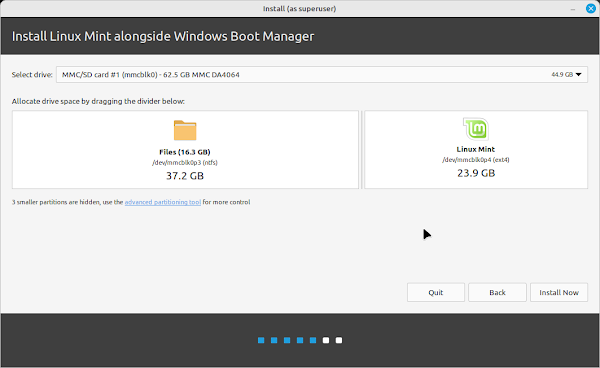
Task: Click the Quit button
Action: (x=435, y=293)
